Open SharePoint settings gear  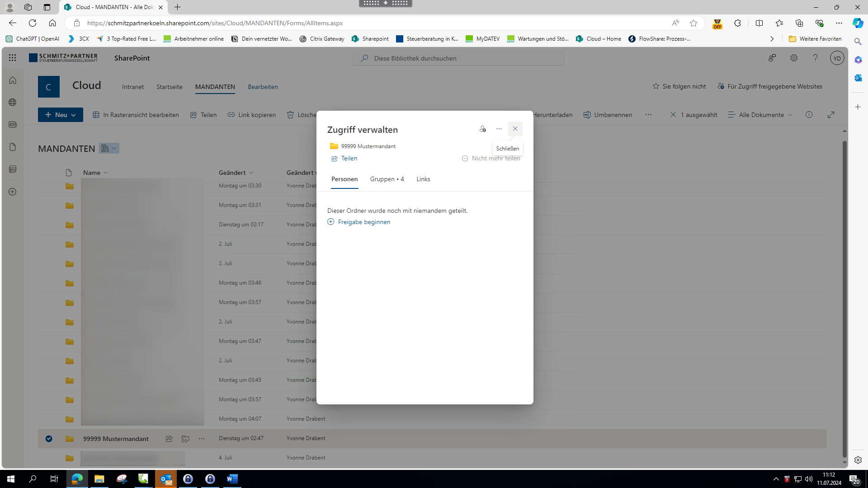coord(793,58)
